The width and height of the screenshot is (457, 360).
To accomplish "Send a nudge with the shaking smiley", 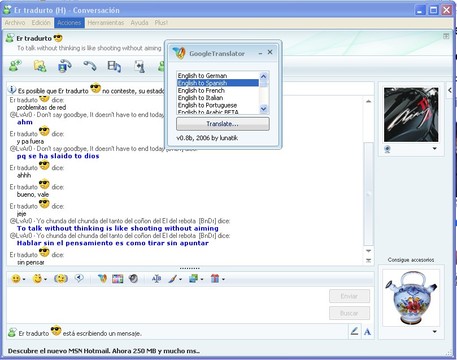I will pos(61,278).
